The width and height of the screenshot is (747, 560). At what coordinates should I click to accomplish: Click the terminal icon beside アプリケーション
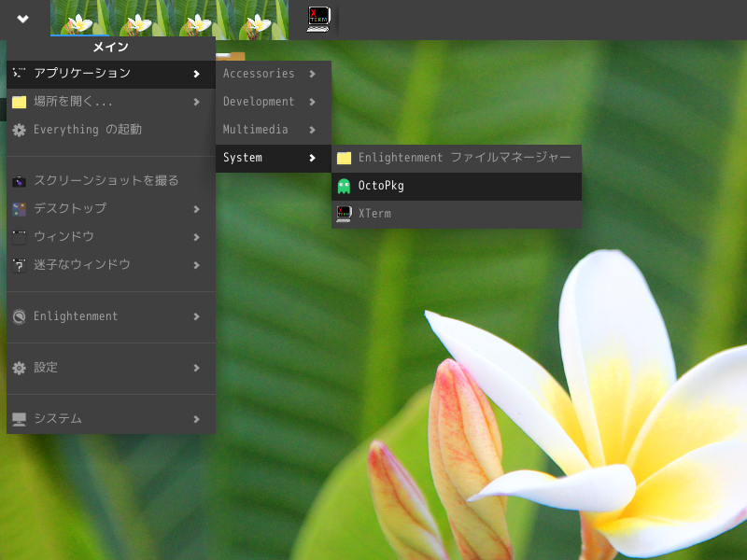[x=19, y=73]
